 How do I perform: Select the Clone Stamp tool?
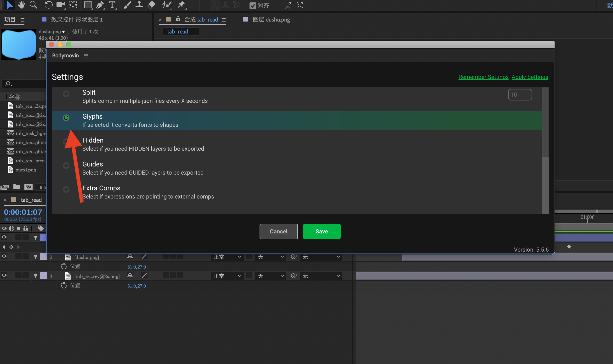139,5
